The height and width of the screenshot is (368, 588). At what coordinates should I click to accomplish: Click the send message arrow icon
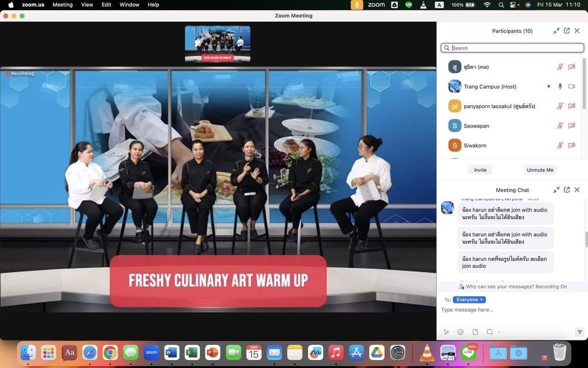(x=579, y=332)
